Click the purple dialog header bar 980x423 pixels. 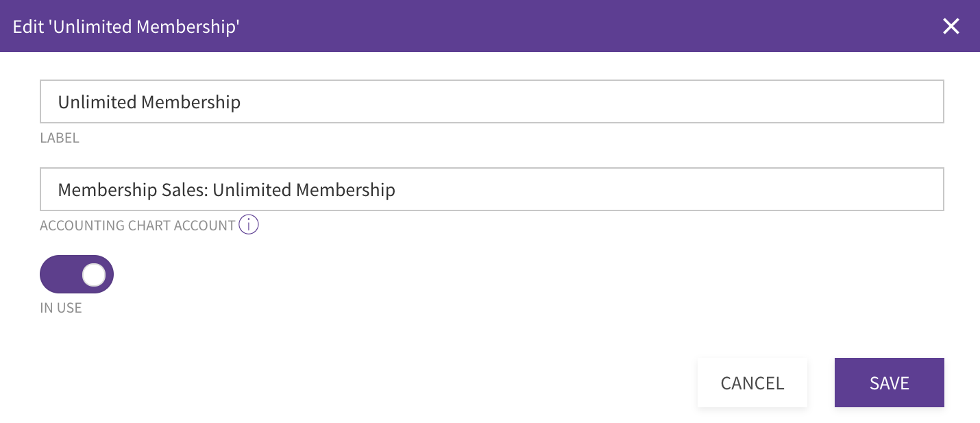(x=490, y=26)
